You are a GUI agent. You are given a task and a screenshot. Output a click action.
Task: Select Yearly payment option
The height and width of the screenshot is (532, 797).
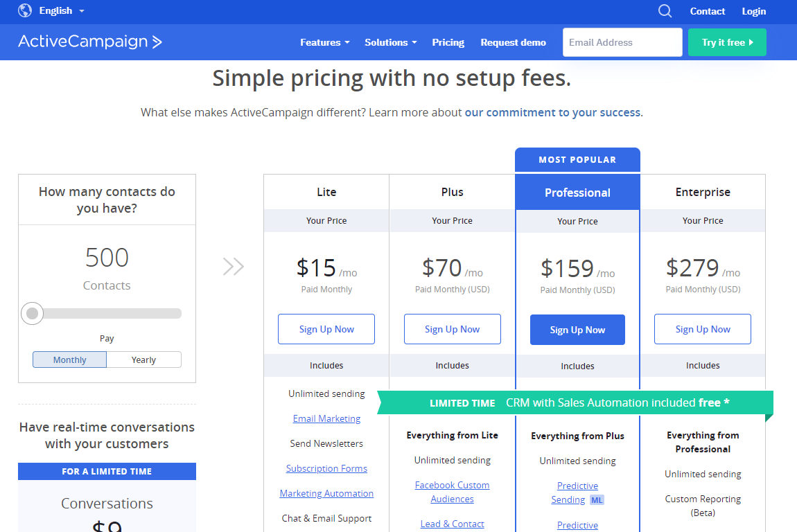pos(143,360)
